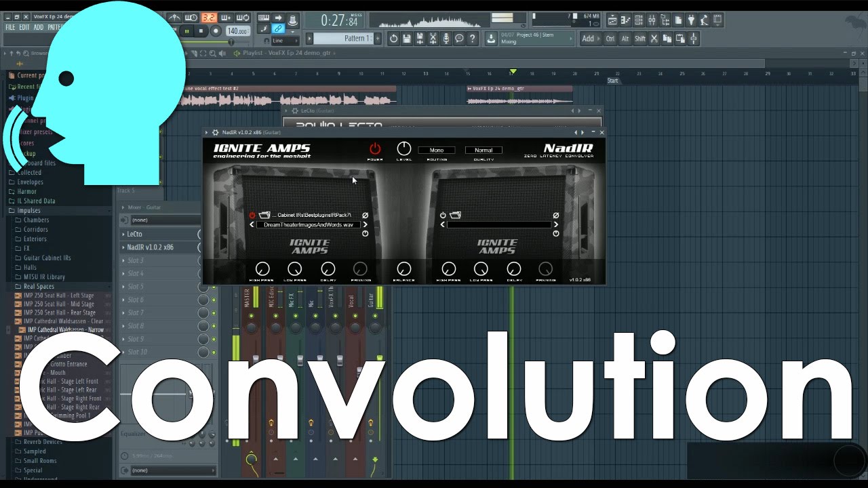The image size is (868, 488).
Task: Add a new pattern with plus button
Action: pos(377,39)
